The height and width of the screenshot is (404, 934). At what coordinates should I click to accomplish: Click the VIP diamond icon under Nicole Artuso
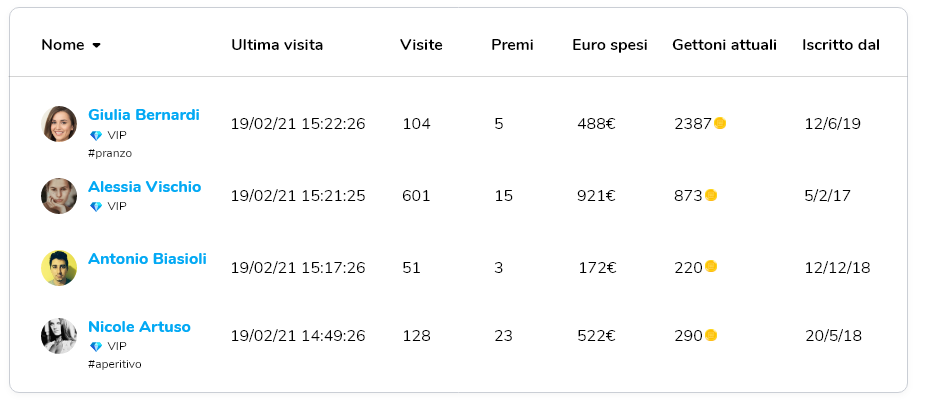tap(96, 346)
